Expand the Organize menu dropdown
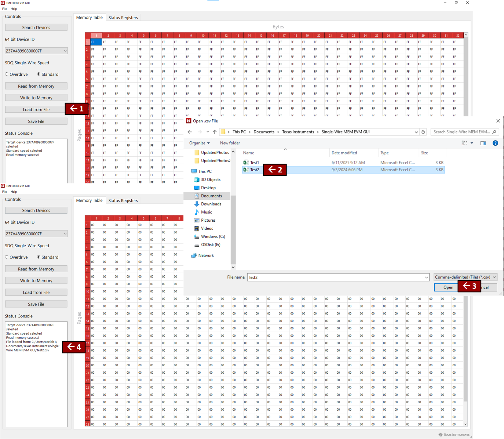This screenshot has width=504, height=439. (x=199, y=143)
